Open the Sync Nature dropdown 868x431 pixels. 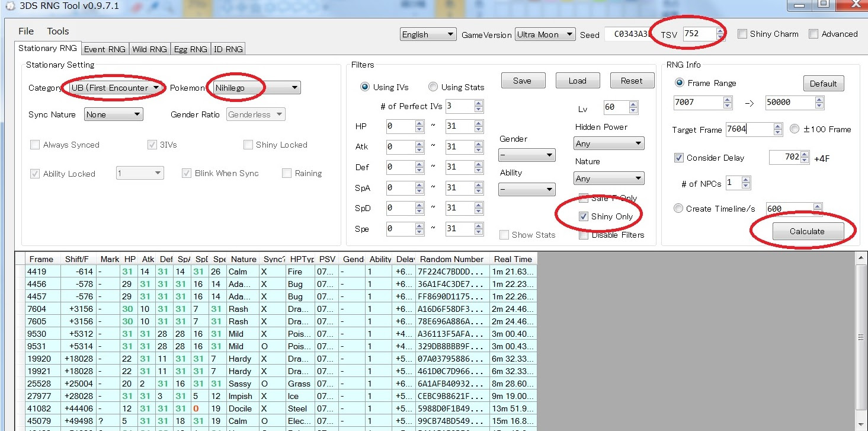[113, 114]
